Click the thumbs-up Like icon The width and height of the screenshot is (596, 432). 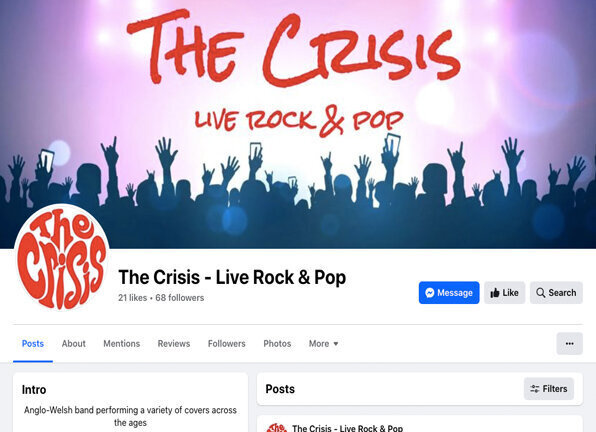pos(495,293)
